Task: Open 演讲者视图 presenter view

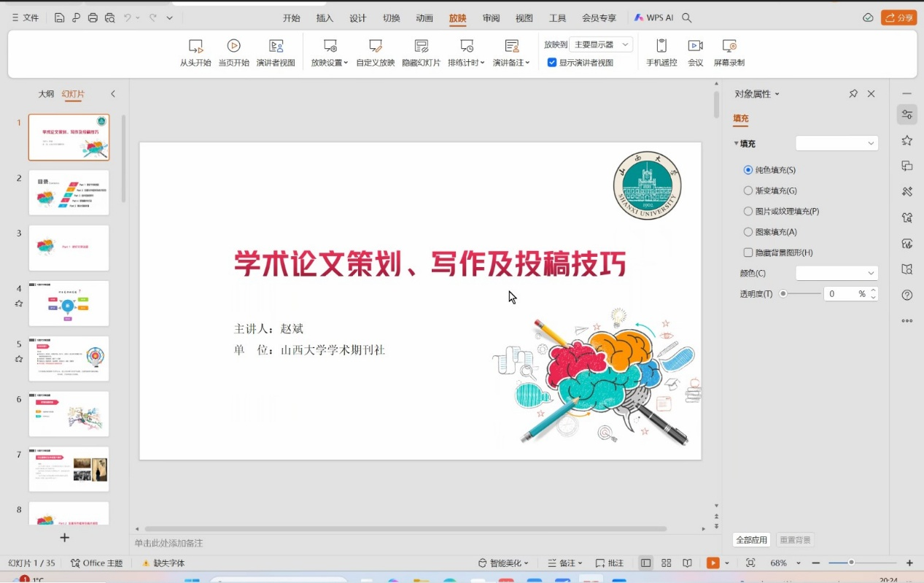Action: point(276,46)
